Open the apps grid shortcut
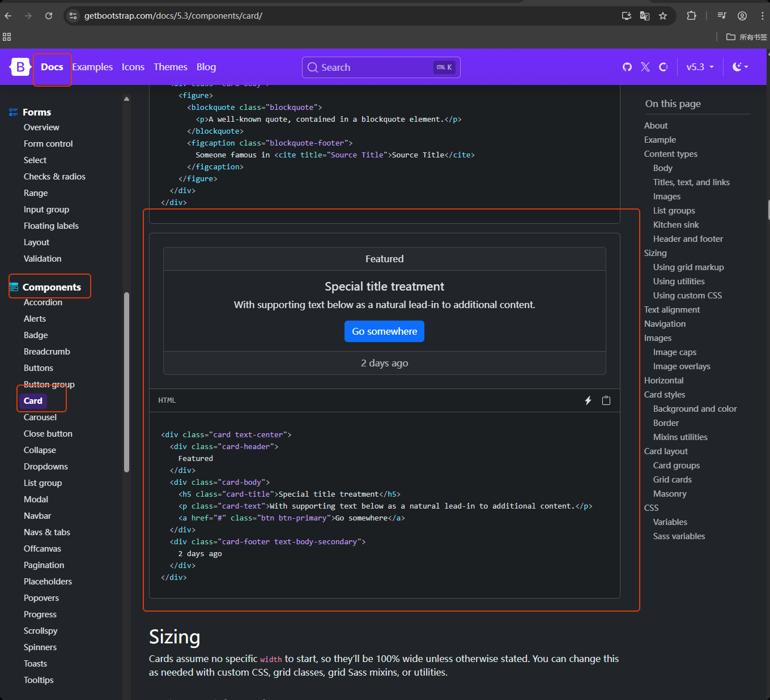This screenshot has height=700, width=770. pyautogui.click(x=7, y=37)
